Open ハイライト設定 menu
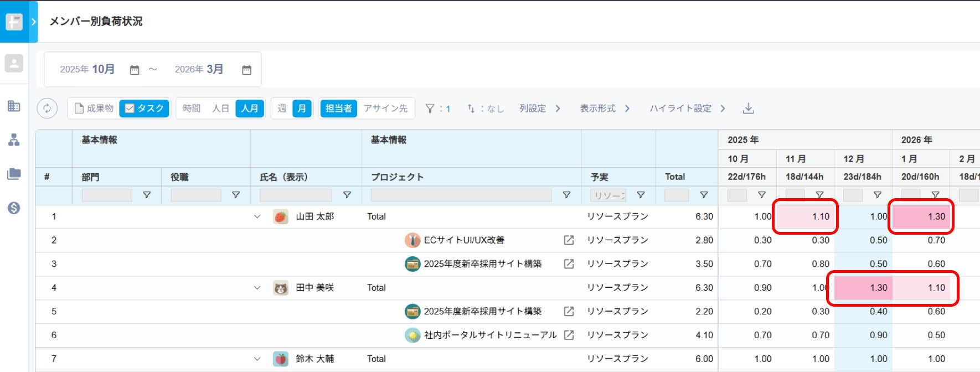 (687, 108)
